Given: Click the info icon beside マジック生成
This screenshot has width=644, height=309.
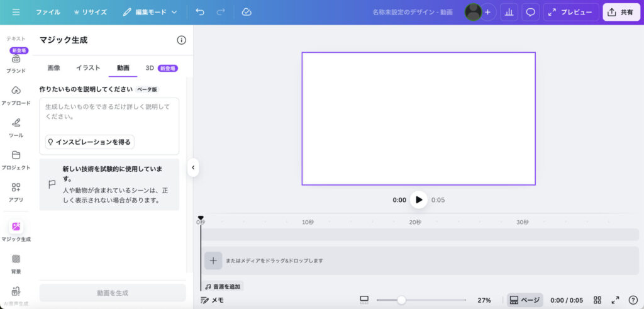Looking at the screenshot, I should coord(181,40).
